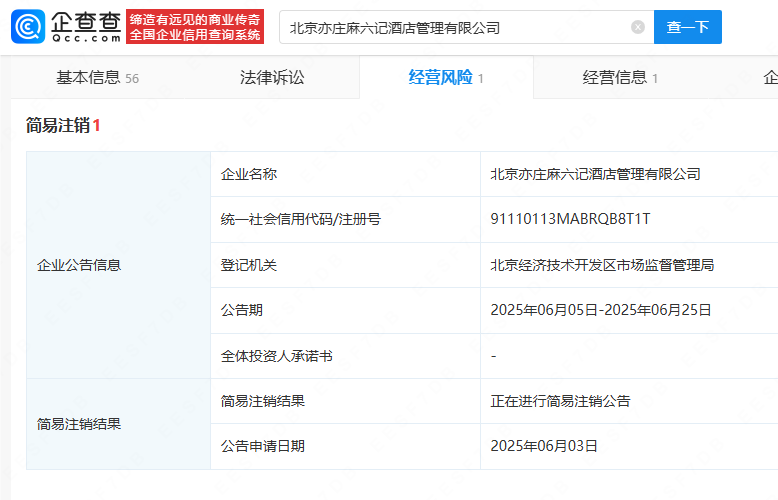Click the 北京经济技术开发区市场监督管理局 registration authority
The image size is (778, 500).
[602, 265]
